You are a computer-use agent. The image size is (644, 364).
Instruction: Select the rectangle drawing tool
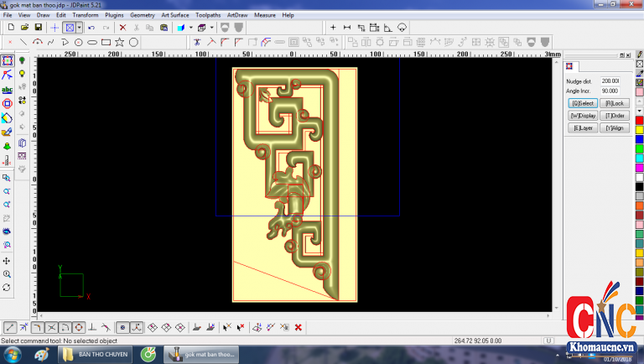(106, 41)
